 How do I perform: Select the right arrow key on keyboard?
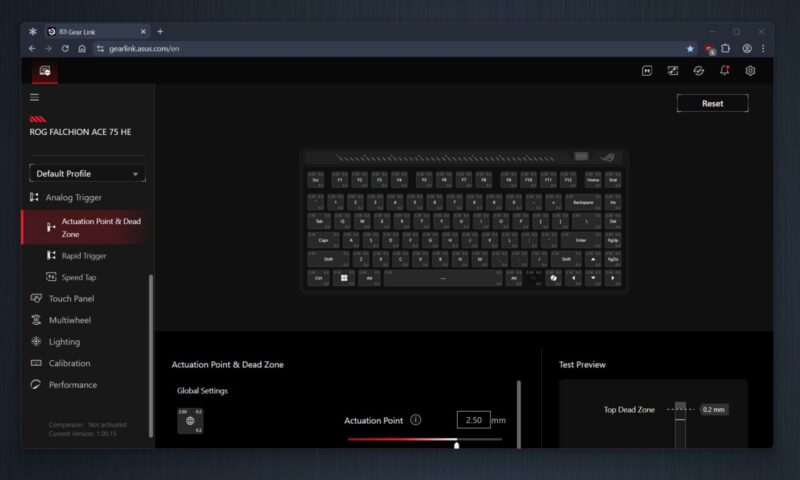(613, 278)
